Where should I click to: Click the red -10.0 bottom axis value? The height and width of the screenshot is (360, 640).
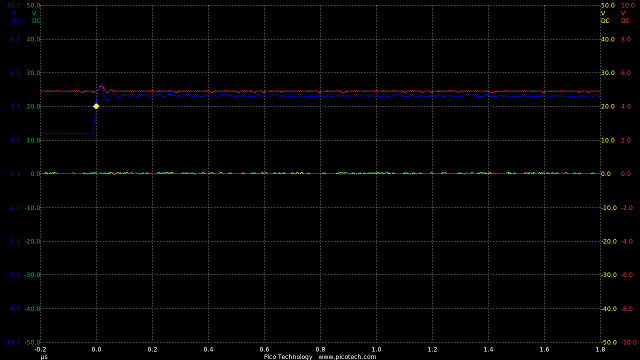click(628, 342)
